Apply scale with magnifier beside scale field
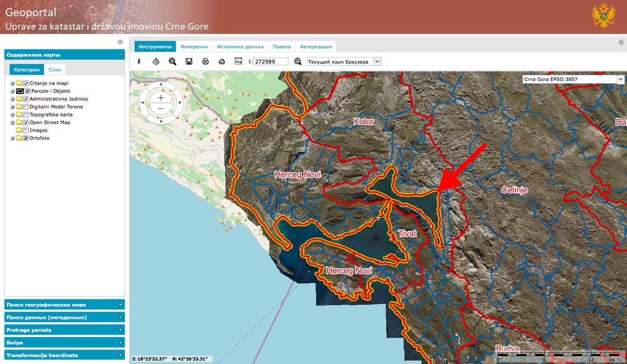 (297, 61)
